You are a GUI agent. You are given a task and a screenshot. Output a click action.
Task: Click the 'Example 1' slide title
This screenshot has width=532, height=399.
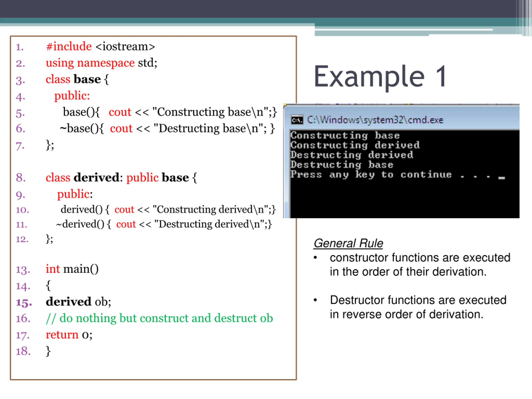click(380, 76)
